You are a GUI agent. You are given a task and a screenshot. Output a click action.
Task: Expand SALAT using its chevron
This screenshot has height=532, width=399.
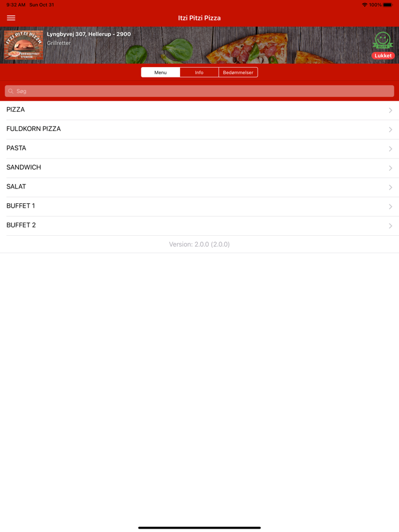pyautogui.click(x=390, y=187)
